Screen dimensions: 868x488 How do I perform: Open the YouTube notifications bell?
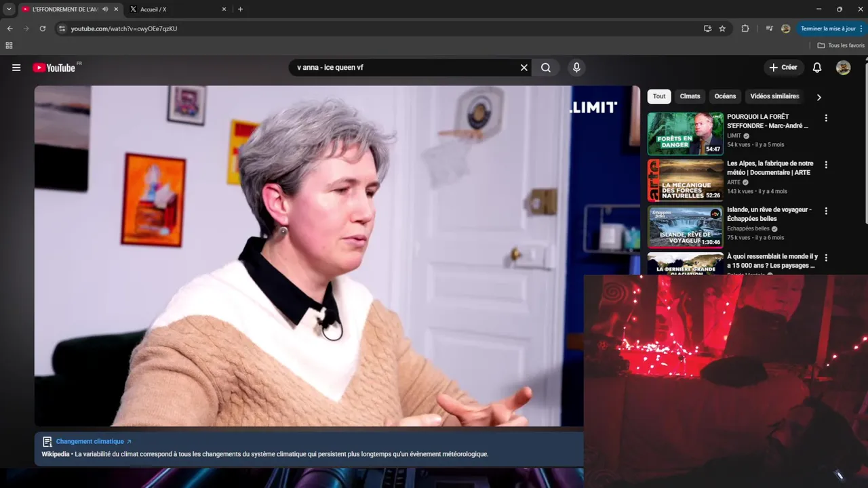817,68
